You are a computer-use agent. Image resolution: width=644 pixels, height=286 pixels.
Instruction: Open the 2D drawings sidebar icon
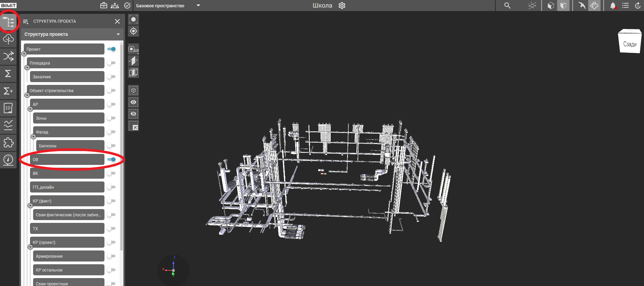[x=8, y=108]
